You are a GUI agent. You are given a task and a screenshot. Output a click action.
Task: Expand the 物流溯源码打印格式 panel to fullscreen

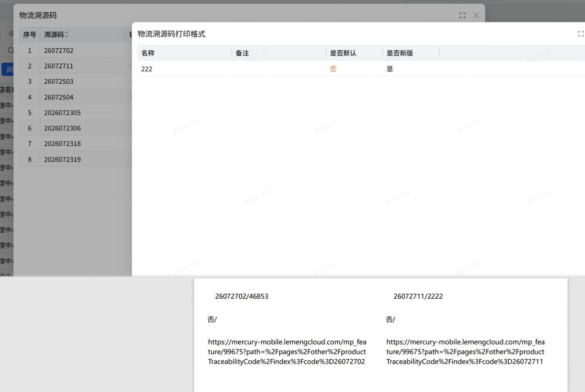tap(580, 34)
